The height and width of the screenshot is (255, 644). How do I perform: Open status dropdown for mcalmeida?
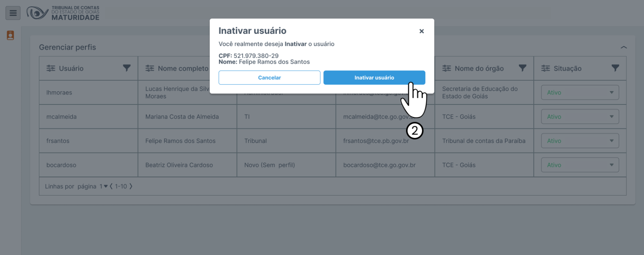click(580, 117)
